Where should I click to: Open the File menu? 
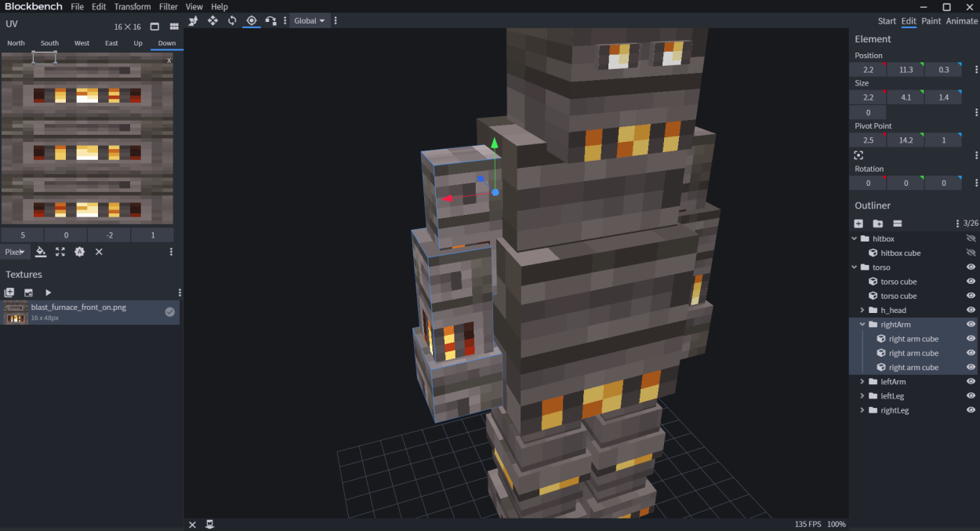pos(77,6)
